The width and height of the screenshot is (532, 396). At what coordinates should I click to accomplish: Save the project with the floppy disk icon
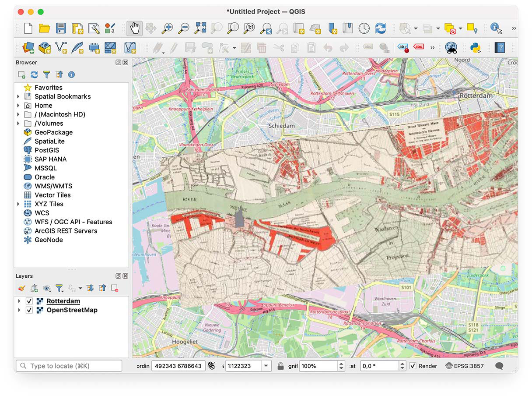61,28
